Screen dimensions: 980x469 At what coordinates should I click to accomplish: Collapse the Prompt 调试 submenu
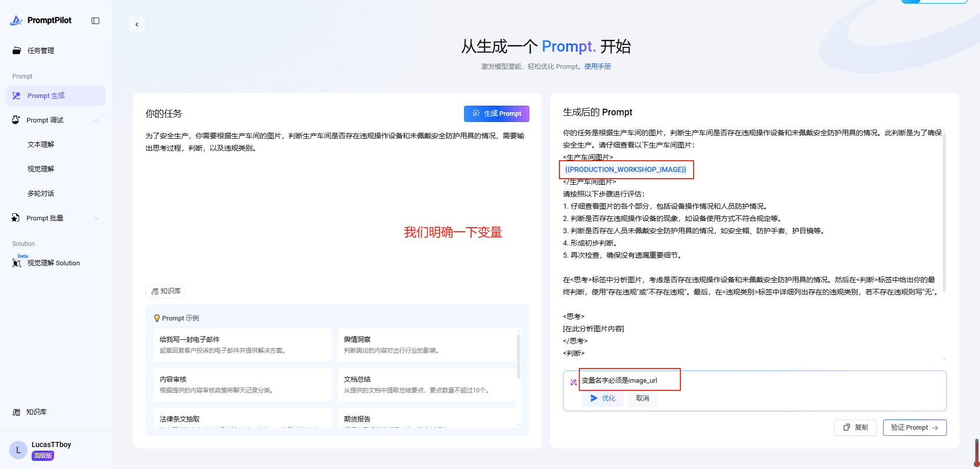point(96,120)
